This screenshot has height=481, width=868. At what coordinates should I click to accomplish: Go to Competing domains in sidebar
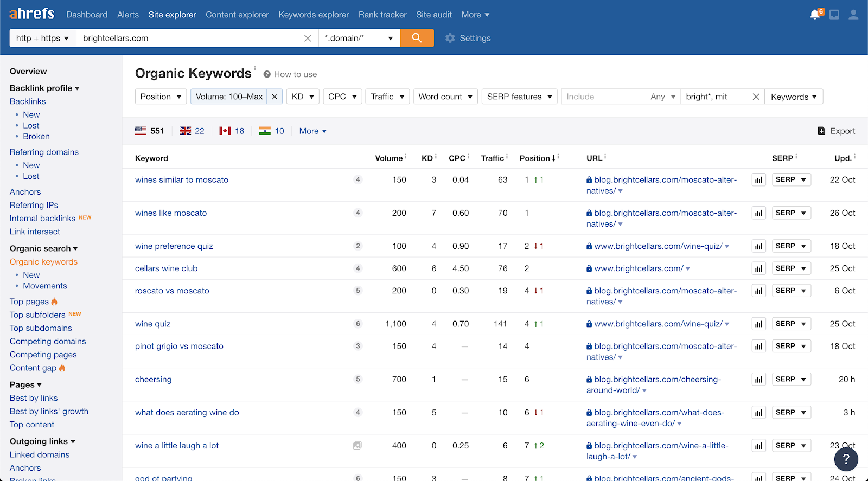coord(48,341)
